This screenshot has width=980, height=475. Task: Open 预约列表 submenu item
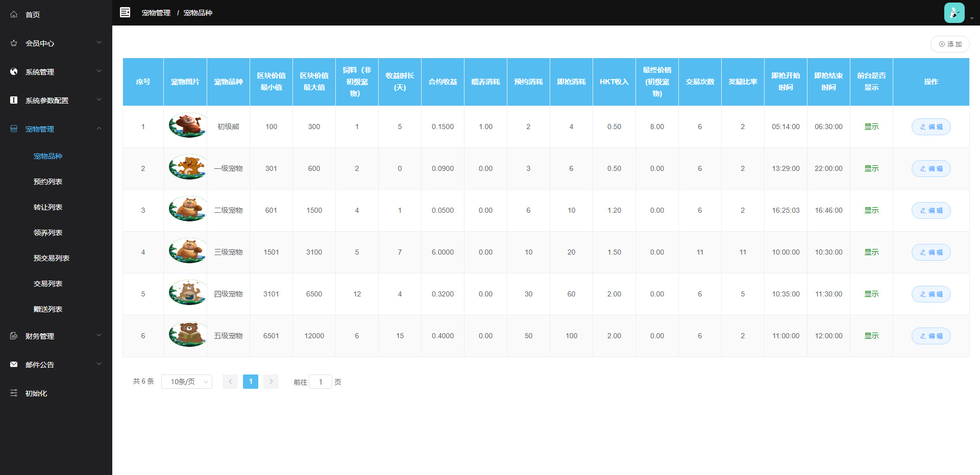click(48, 182)
